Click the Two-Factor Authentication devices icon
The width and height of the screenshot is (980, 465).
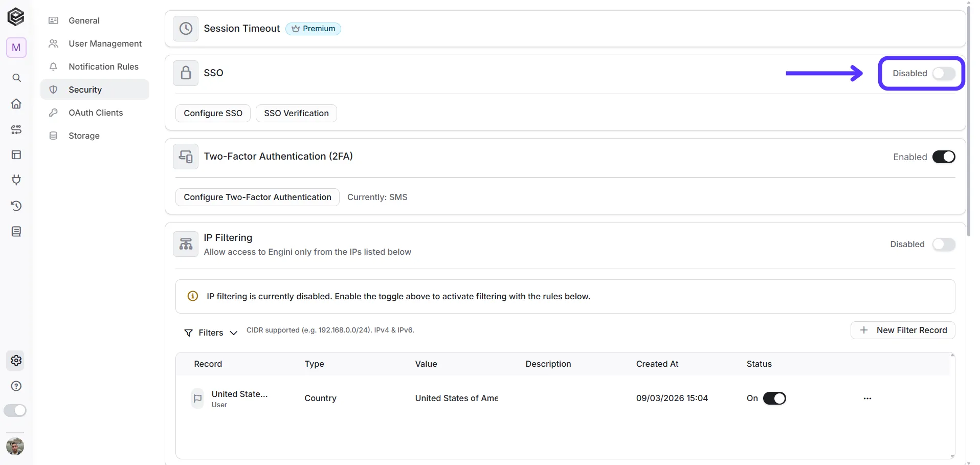click(x=186, y=157)
